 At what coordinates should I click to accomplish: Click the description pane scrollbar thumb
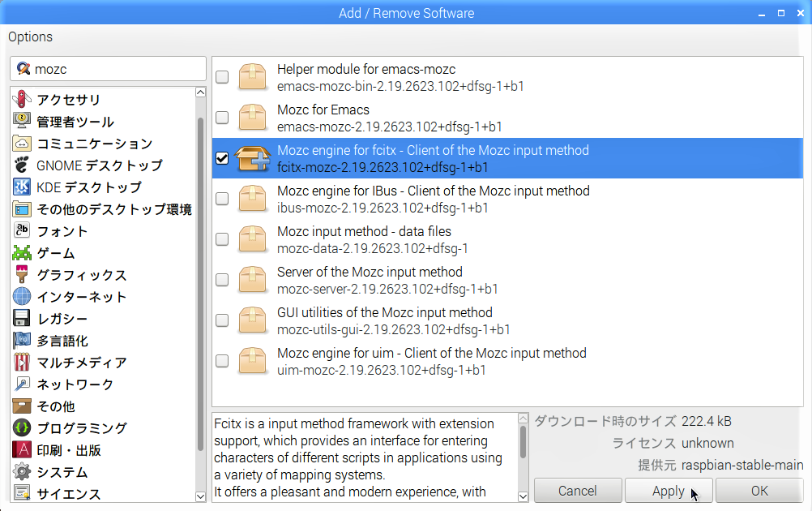[x=523, y=441]
